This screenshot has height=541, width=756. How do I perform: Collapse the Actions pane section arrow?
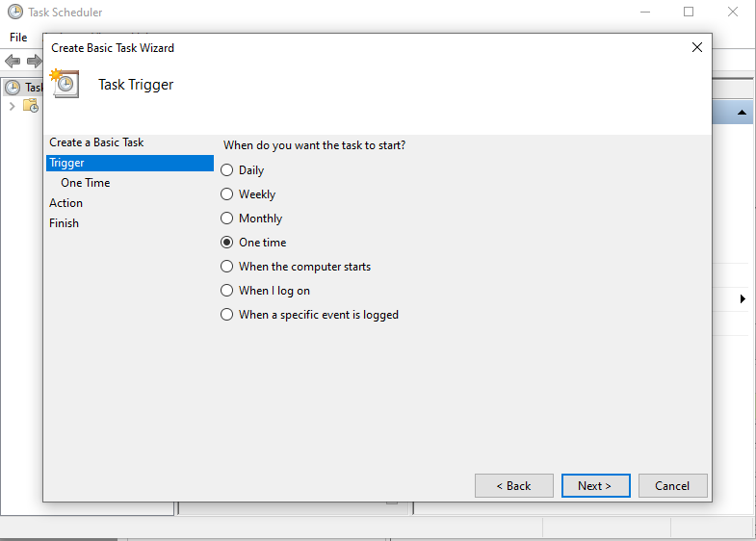pos(742,113)
